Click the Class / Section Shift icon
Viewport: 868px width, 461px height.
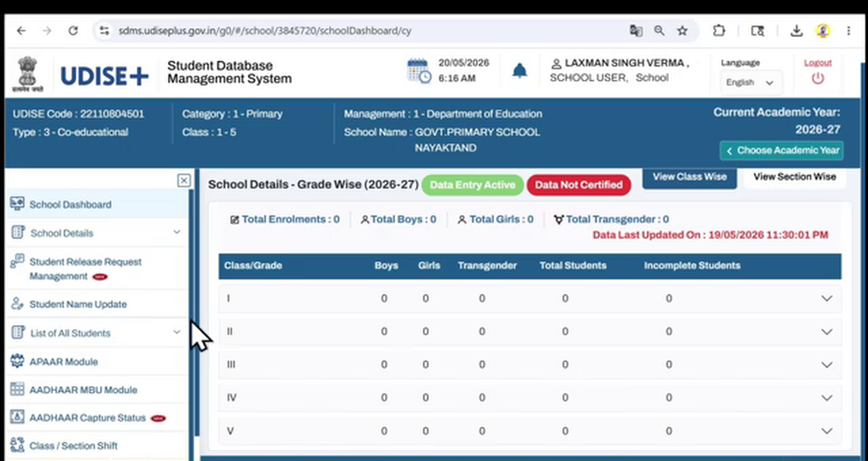[17, 445]
